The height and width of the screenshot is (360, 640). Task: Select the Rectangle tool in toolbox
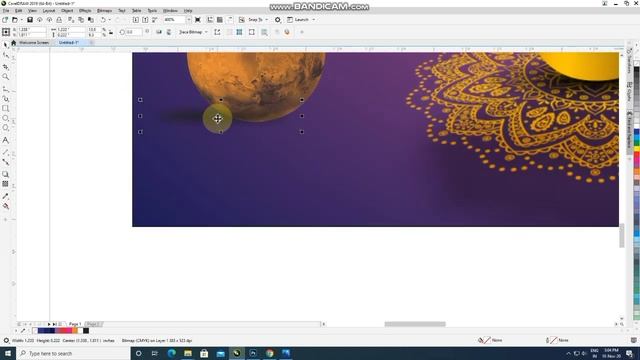pyautogui.click(x=5, y=109)
